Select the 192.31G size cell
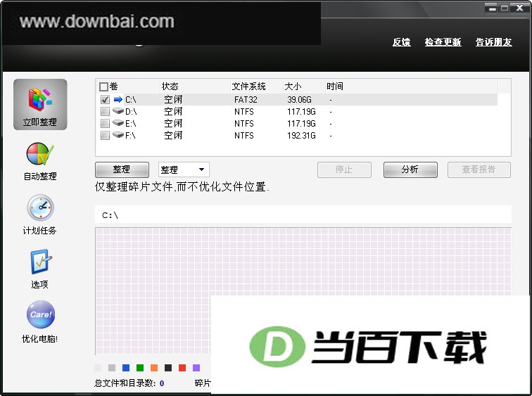 [x=301, y=136]
